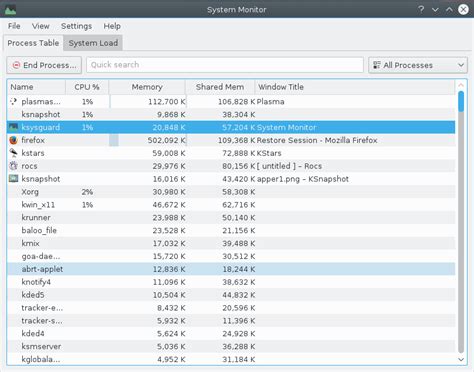Select the ksmserver process row

pyautogui.click(x=231, y=346)
